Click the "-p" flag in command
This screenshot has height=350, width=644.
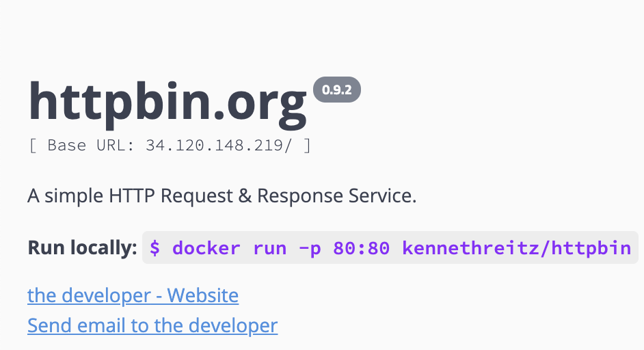[x=310, y=247]
